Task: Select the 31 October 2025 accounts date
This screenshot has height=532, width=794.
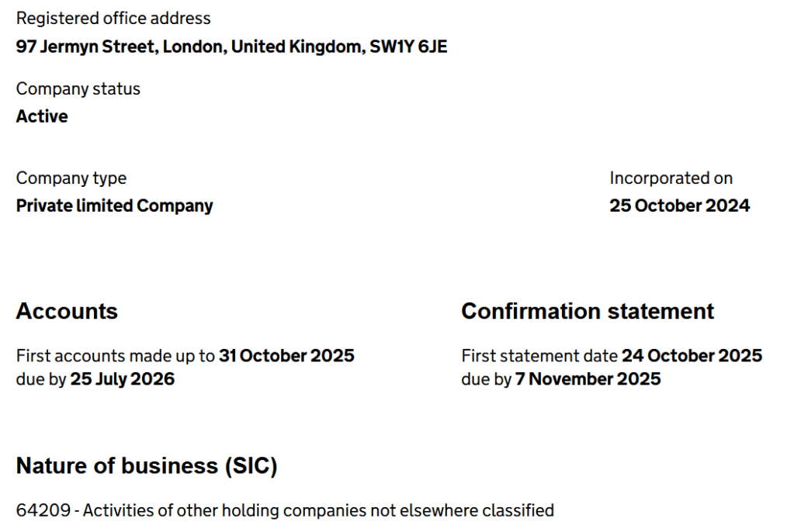Action: (286, 356)
